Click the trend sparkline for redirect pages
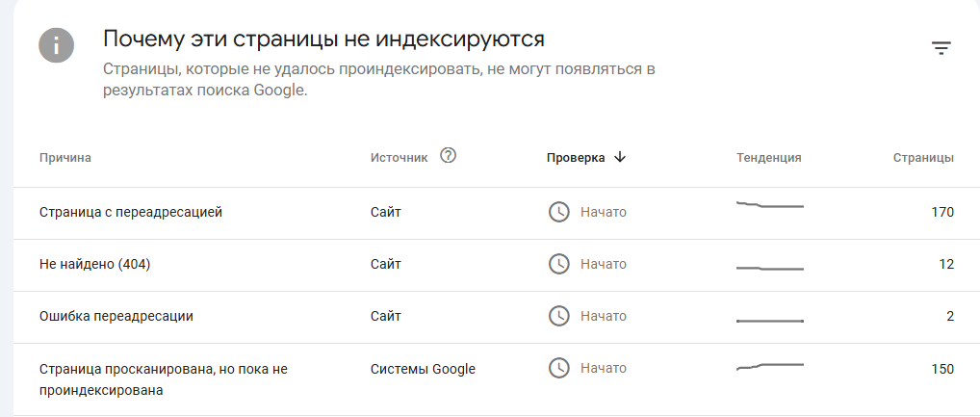980x417 pixels. (x=769, y=206)
